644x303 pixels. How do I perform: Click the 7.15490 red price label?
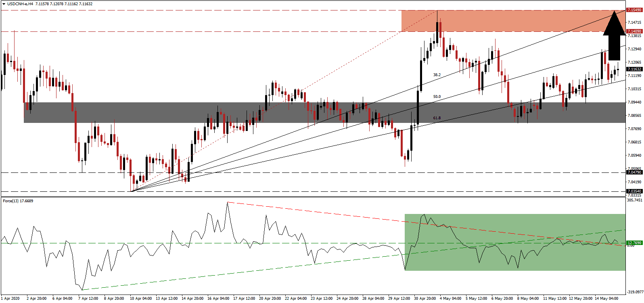coord(634,10)
